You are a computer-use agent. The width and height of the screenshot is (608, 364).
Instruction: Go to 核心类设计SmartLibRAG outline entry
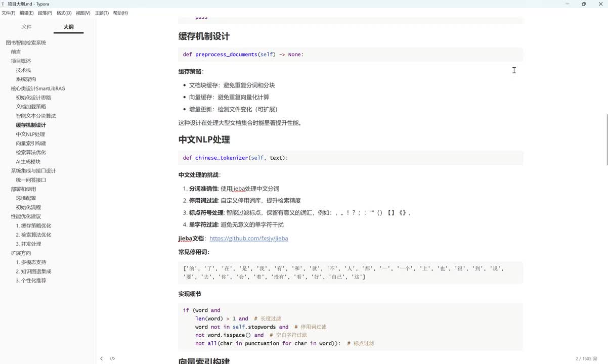tap(38, 88)
